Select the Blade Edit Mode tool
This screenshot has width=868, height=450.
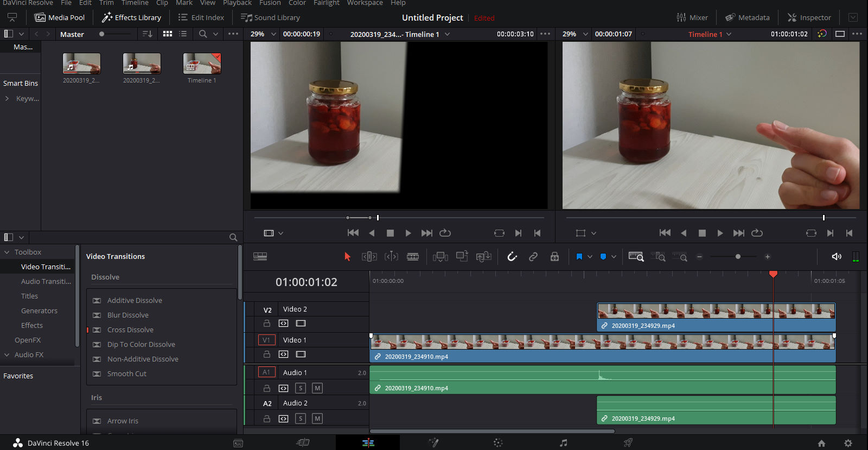pyautogui.click(x=413, y=256)
